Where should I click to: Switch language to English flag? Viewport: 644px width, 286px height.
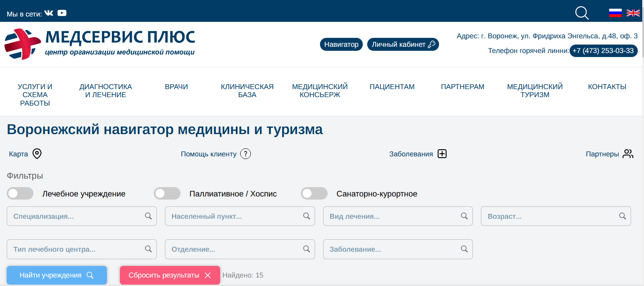click(633, 13)
